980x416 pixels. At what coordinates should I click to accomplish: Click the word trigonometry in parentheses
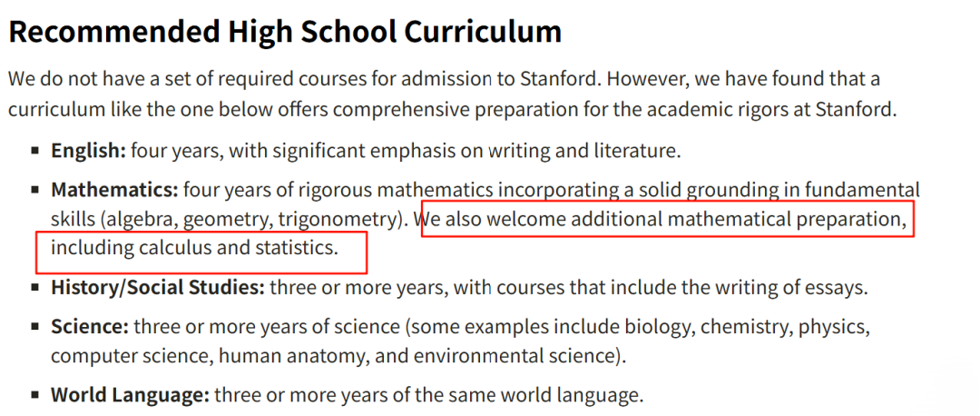click(338, 219)
